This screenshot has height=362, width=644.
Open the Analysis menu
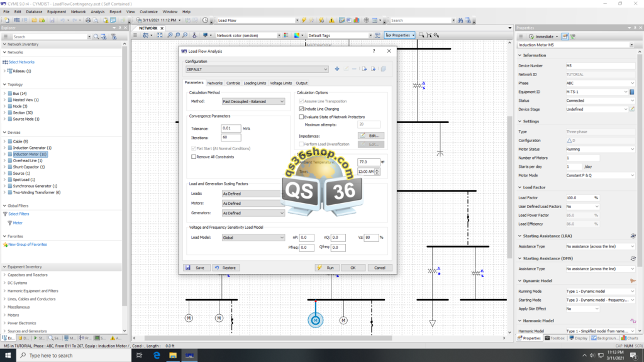click(x=97, y=11)
